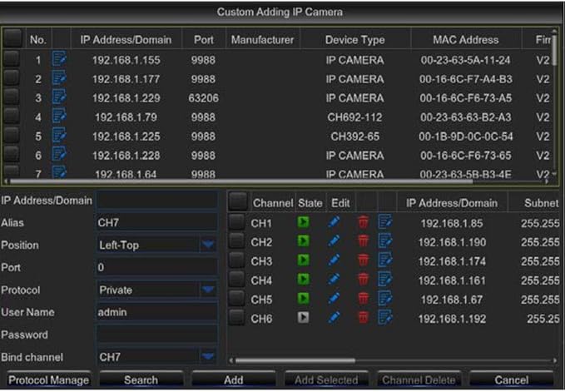Click the Port input field
565x392 pixels.
[x=156, y=267]
